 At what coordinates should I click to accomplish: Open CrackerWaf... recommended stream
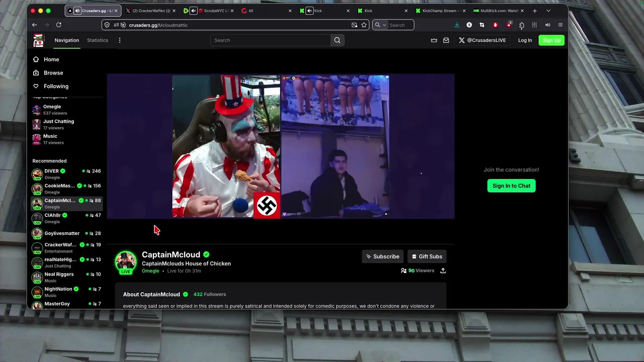(x=66, y=248)
